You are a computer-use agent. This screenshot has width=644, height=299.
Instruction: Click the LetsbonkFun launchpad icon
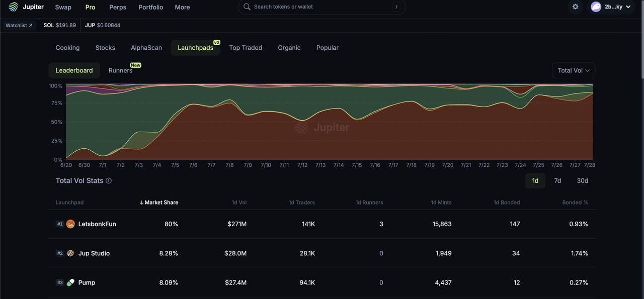(70, 224)
